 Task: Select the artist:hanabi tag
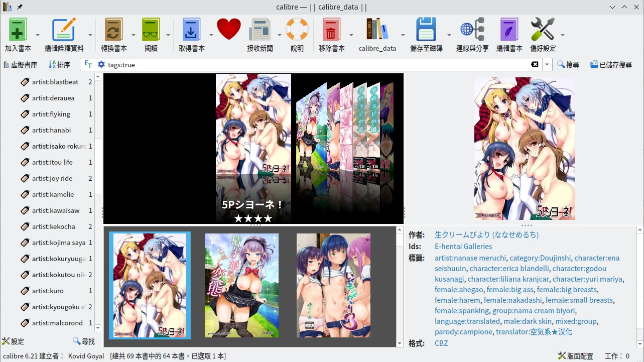click(x=51, y=130)
